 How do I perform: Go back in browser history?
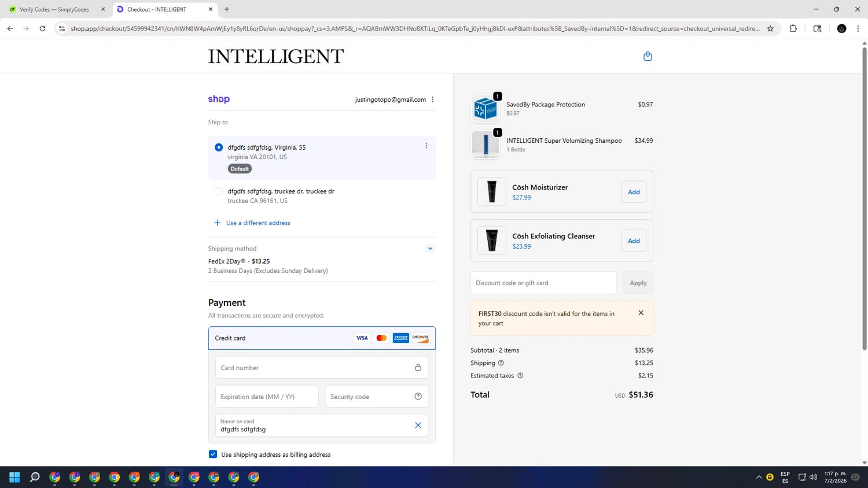coord(10,28)
